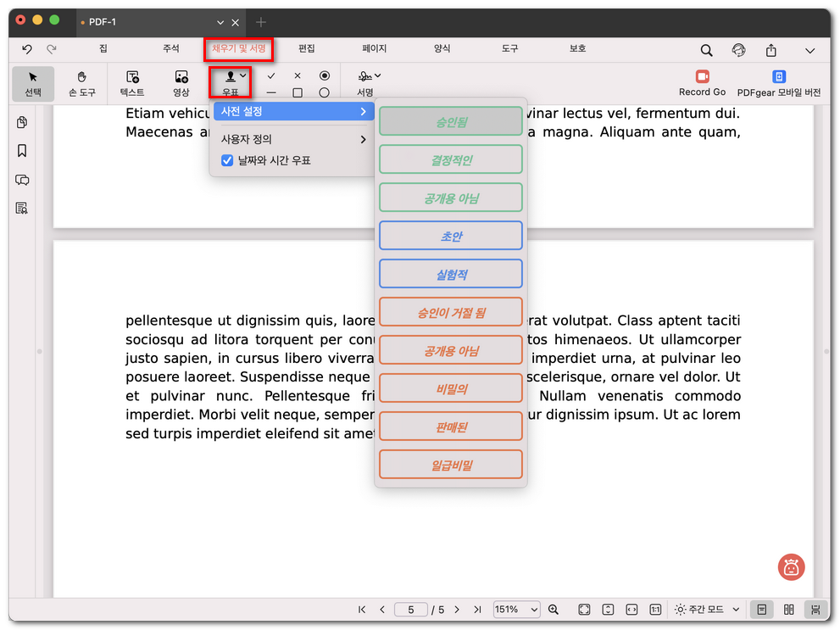Switch to the 보호 tab
840x630 pixels.
(577, 49)
